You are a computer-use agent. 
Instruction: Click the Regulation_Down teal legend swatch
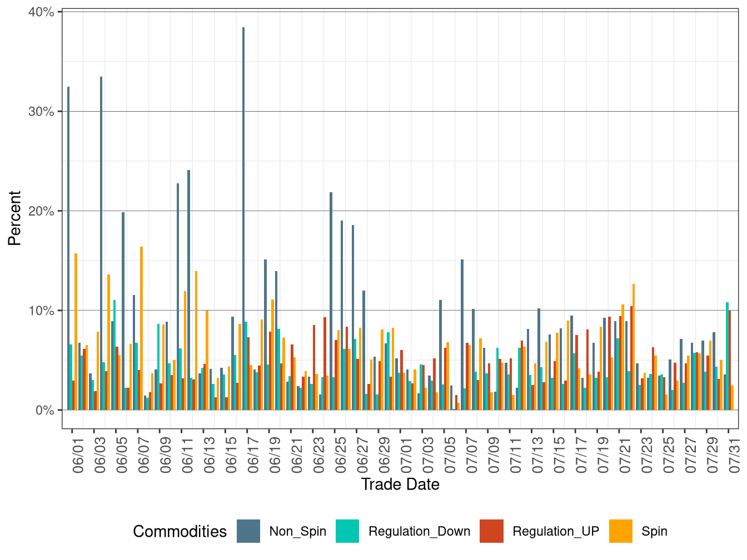[x=347, y=531]
